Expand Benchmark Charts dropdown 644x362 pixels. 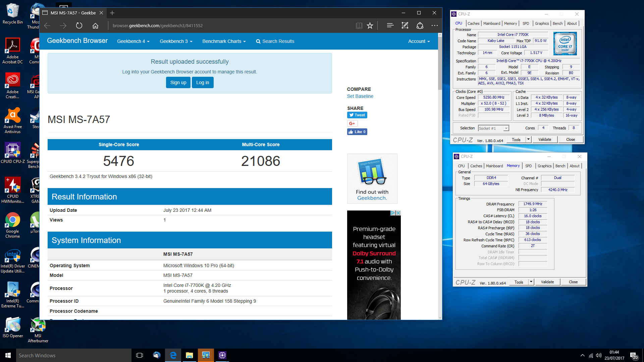click(224, 41)
